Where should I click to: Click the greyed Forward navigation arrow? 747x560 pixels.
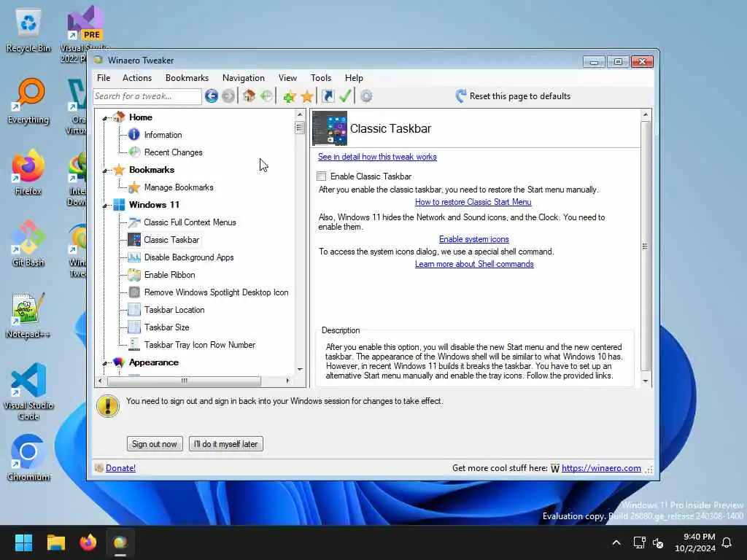(x=228, y=96)
